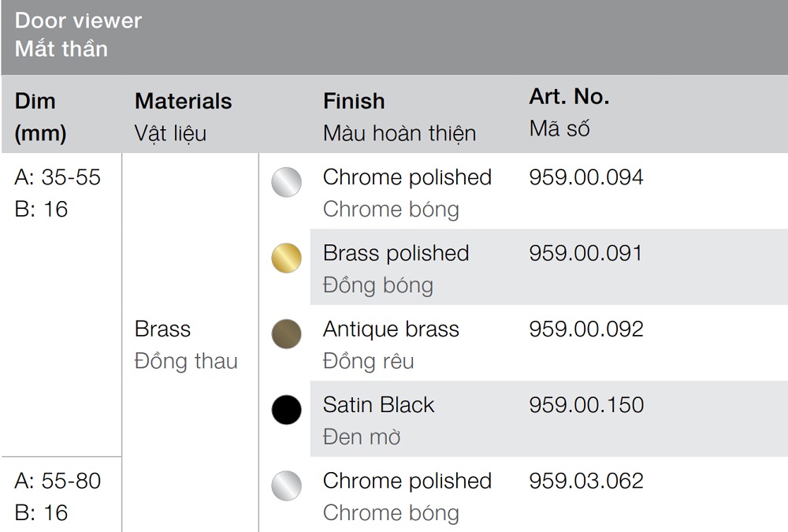Select the A: 55-80 dimension cell
Image resolution: width=788 pixels, height=532 pixels.
coord(58,481)
